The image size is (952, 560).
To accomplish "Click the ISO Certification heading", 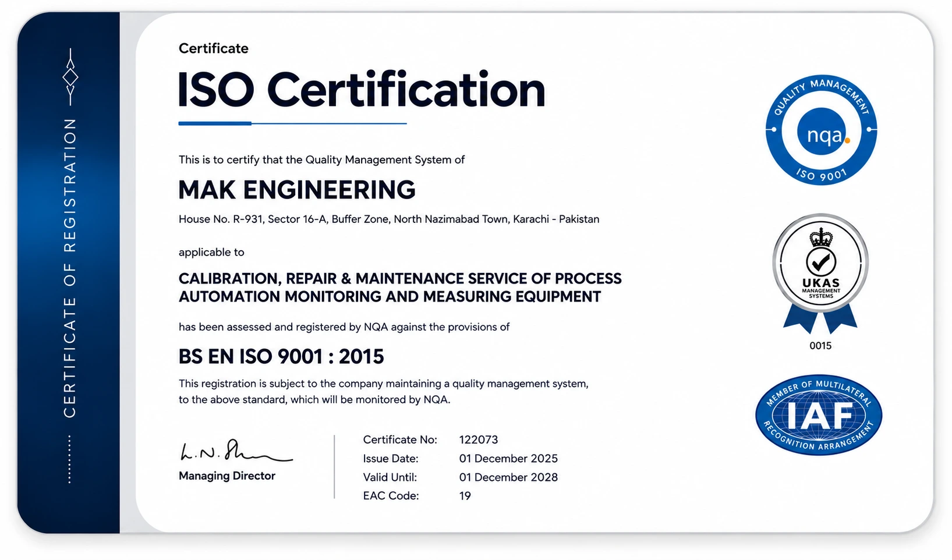I will pyautogui.click(x=362, y=90).
